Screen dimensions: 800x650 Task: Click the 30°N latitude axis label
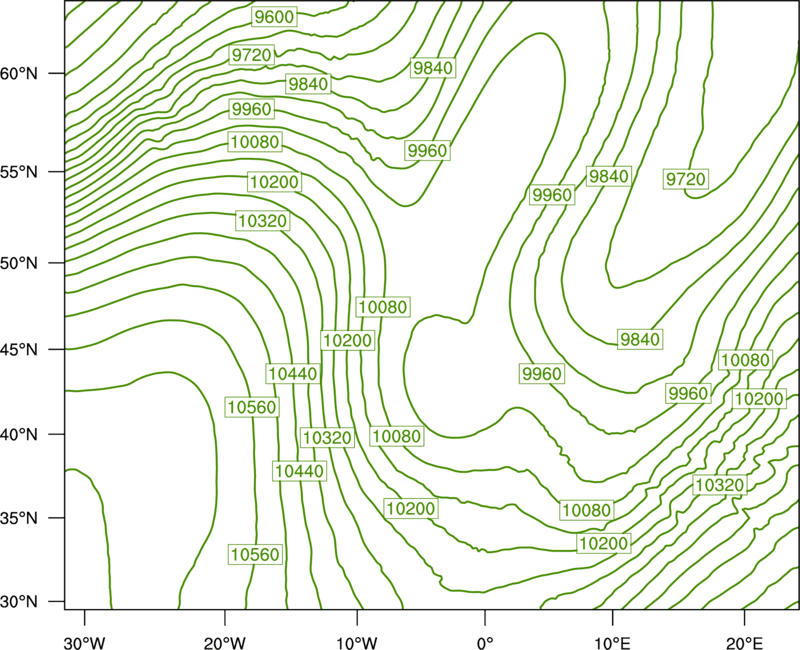pyautogui.click(x=19, y=602)
